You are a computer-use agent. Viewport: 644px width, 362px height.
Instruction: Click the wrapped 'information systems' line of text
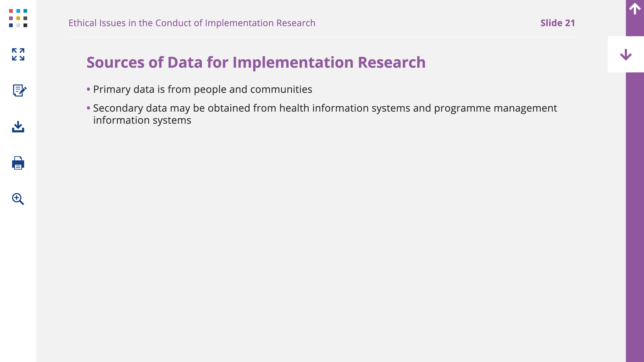(x=142, y=120)
